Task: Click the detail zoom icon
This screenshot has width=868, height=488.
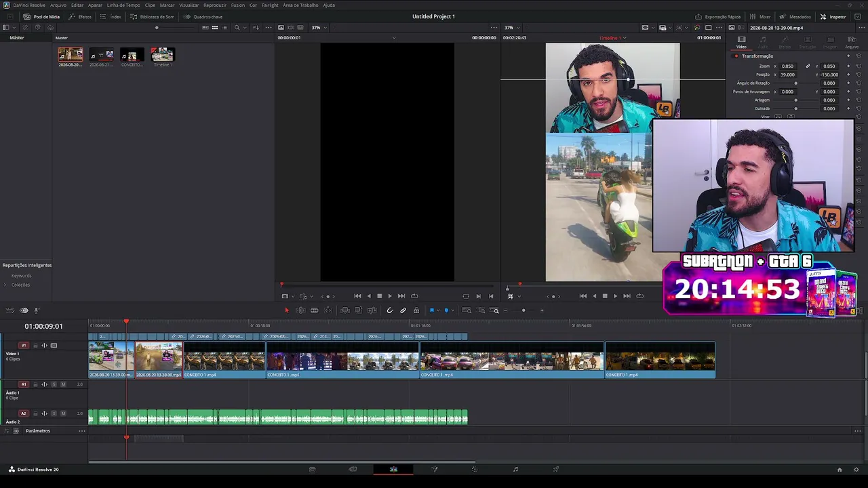Action: 481,310
